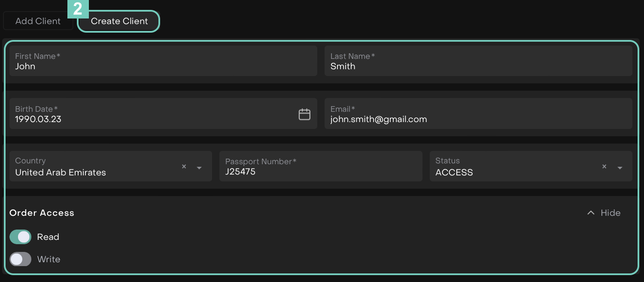The image size is (644, 282).
Task: Click the United Arab Emirates country value
Action: click(x=61, y=172)
